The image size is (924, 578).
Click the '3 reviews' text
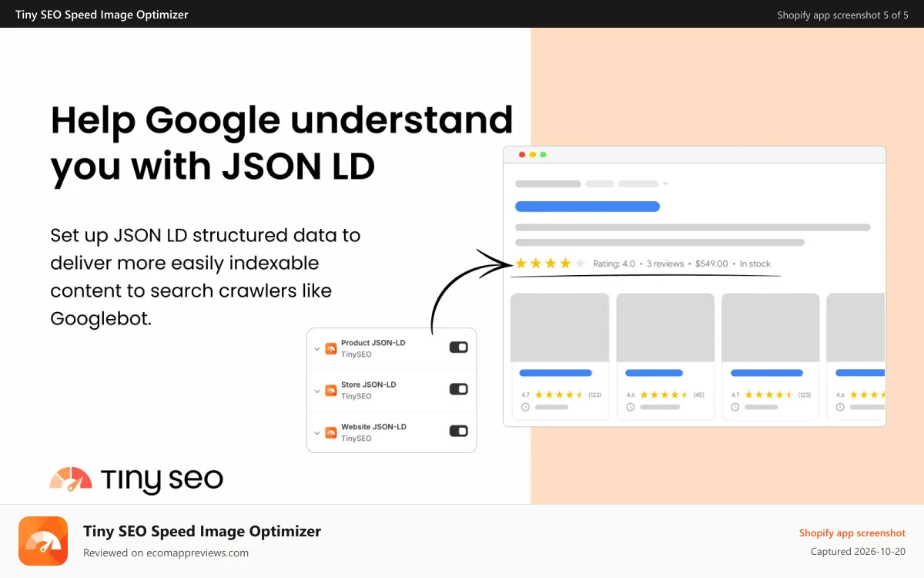click(x=665, y=264)
